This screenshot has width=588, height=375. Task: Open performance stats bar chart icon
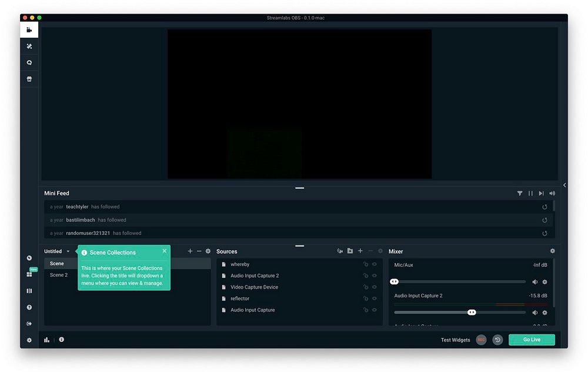coord(46,340)
